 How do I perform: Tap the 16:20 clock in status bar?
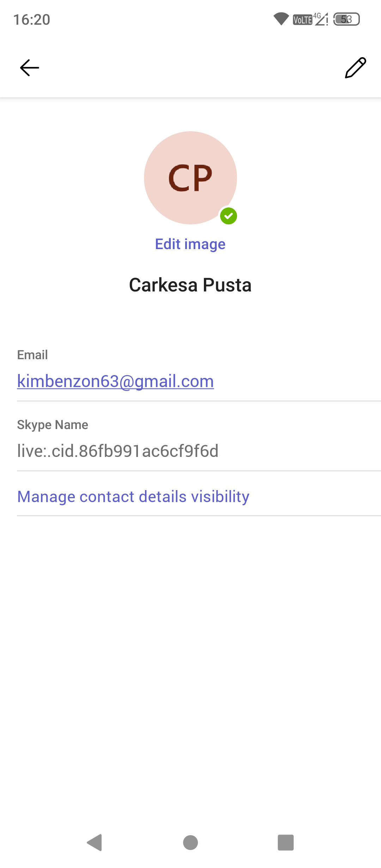coord(32,20)
